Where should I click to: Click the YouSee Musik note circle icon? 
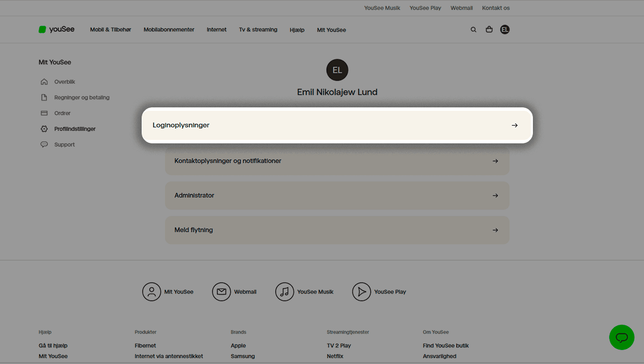click(285, 292)
